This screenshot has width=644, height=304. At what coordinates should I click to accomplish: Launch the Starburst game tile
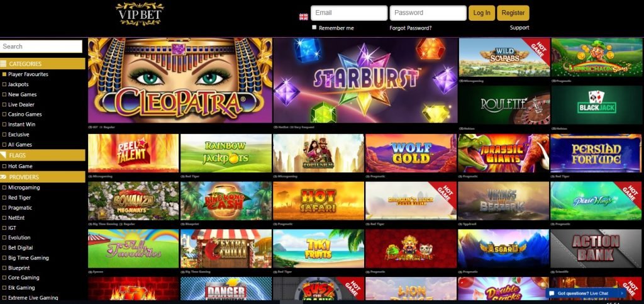365,80
